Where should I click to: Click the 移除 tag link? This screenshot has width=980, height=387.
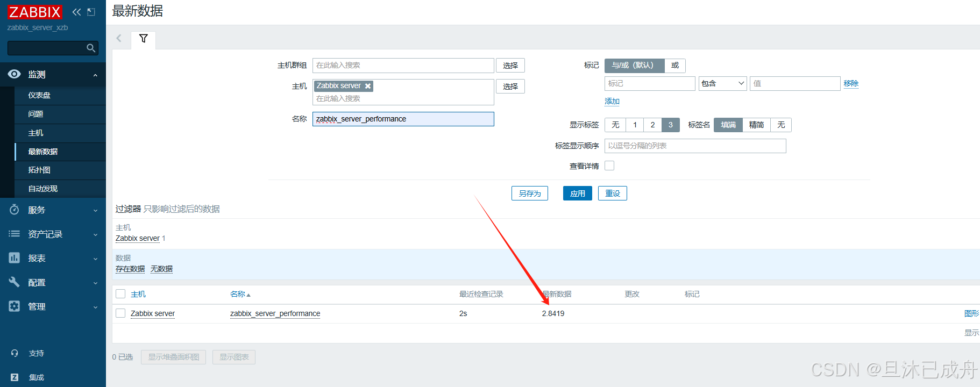tap(851, 83)
